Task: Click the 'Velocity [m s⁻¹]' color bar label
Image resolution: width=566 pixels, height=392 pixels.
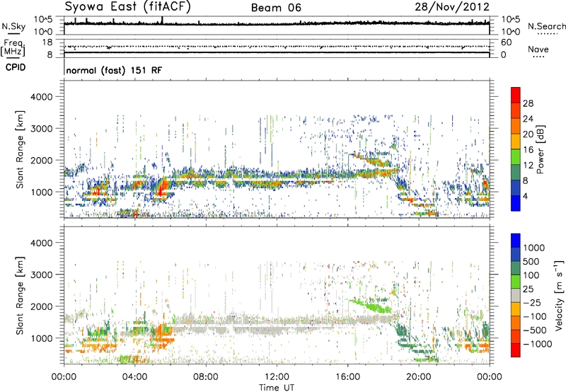Action: 559,295
